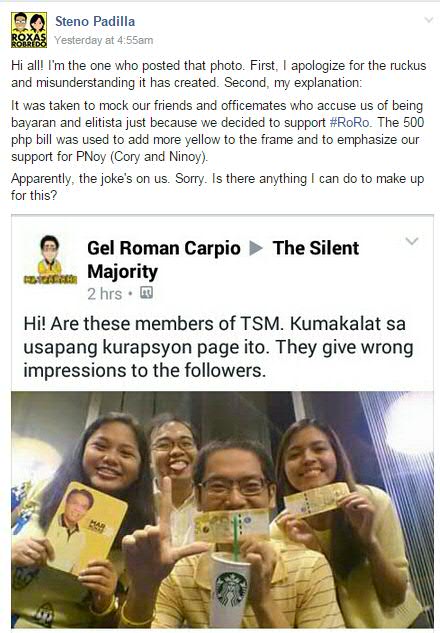The image size is (440, 633).
Task: Open the Yesterday at 4:55am timestamp
Action: pos(104,40)
